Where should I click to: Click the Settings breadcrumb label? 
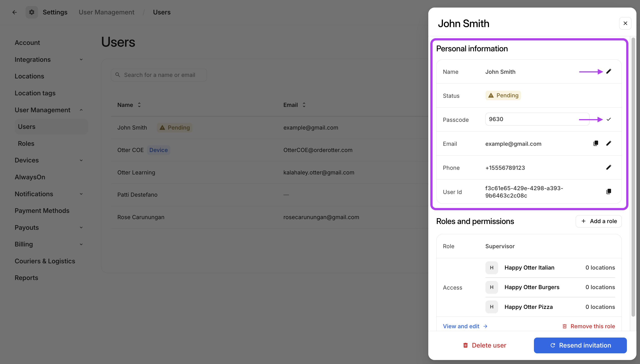coord(55,12)
